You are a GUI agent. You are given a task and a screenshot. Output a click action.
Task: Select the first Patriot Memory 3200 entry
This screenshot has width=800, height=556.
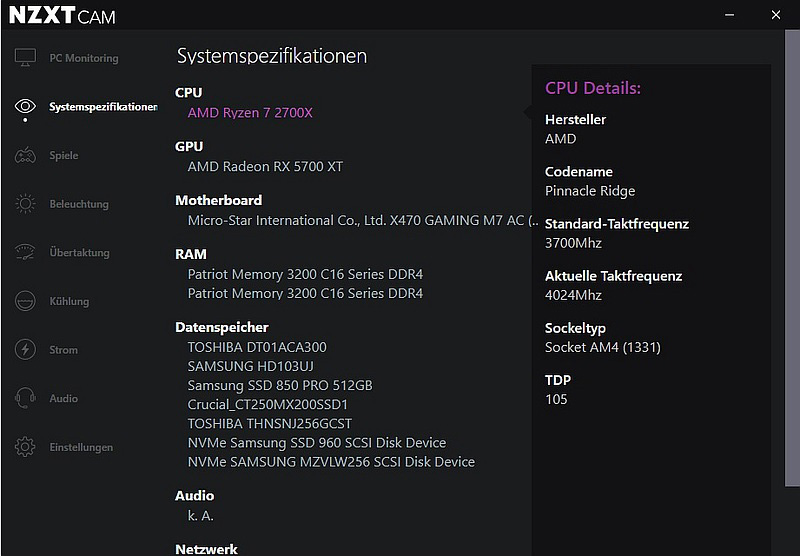(x=305, y=274)
